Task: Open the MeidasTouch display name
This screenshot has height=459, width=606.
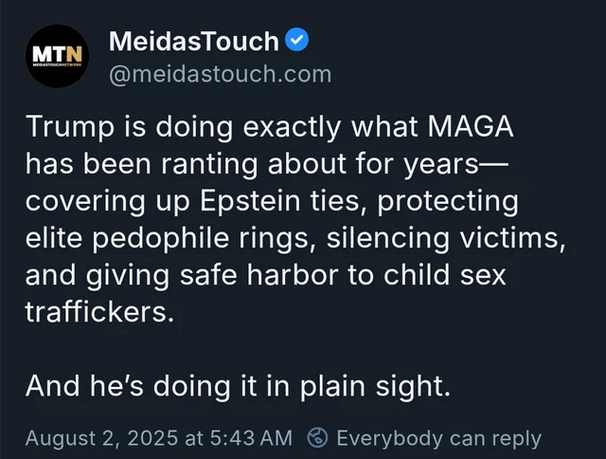Action: (194, 41)
